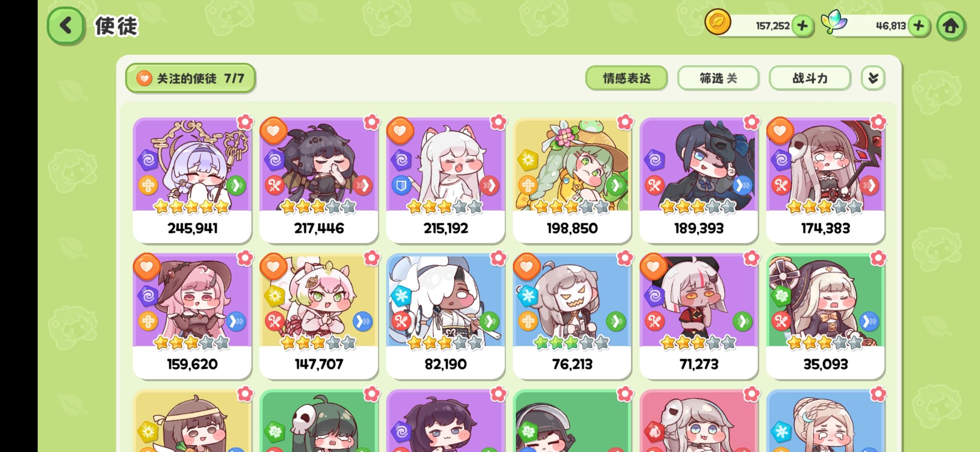This screenshot has height=452, width=980.
Task: Open the 战斗力 sort dropdown
Action: 810,78
